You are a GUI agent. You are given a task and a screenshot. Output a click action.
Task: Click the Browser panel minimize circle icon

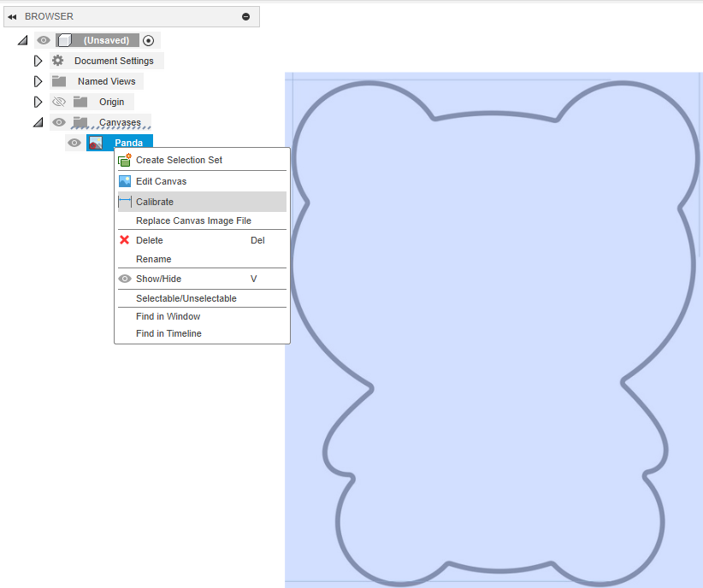[x=245, y=16]
